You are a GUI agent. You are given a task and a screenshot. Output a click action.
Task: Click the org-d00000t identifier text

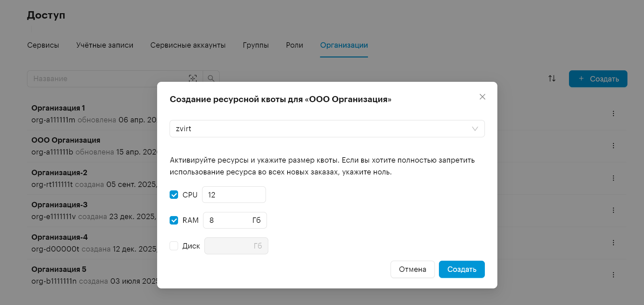55,249
